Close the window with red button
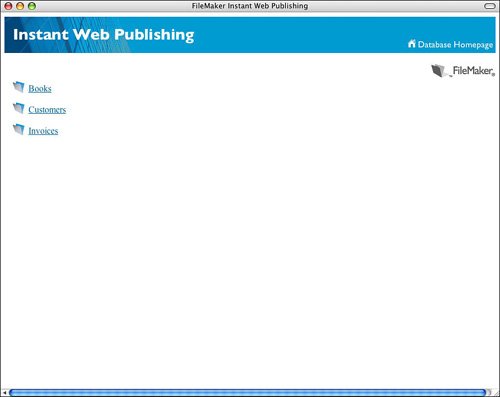This screenshot has width=500, height=397. click(8, 6)
